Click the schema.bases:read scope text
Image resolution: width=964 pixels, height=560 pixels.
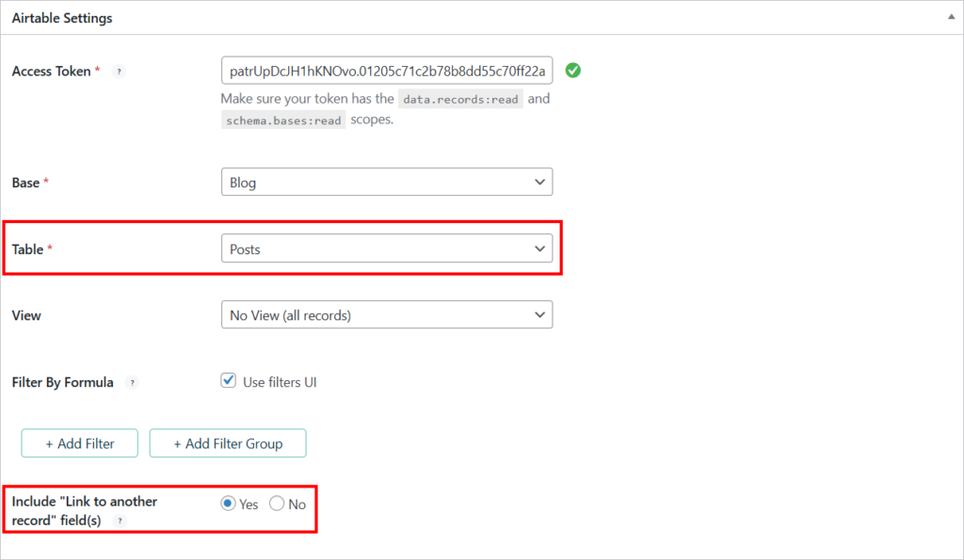[x=283, y=120]
